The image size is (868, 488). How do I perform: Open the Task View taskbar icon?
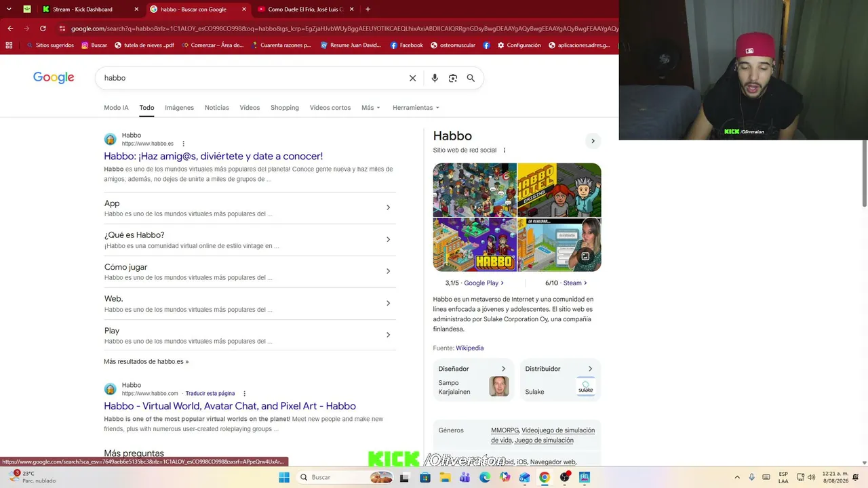click(x=405, y=477)
